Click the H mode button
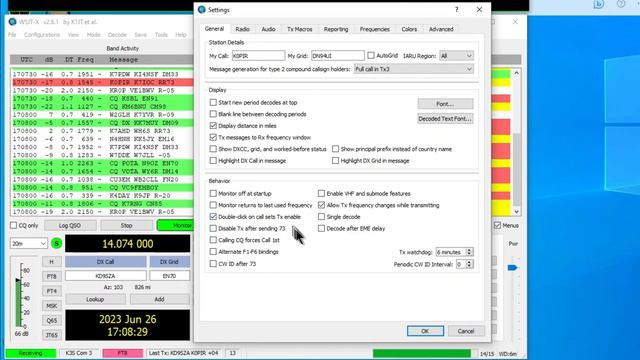Image resolution: width=640 pixels, height=360 pixels. click(x=51, y=262)
